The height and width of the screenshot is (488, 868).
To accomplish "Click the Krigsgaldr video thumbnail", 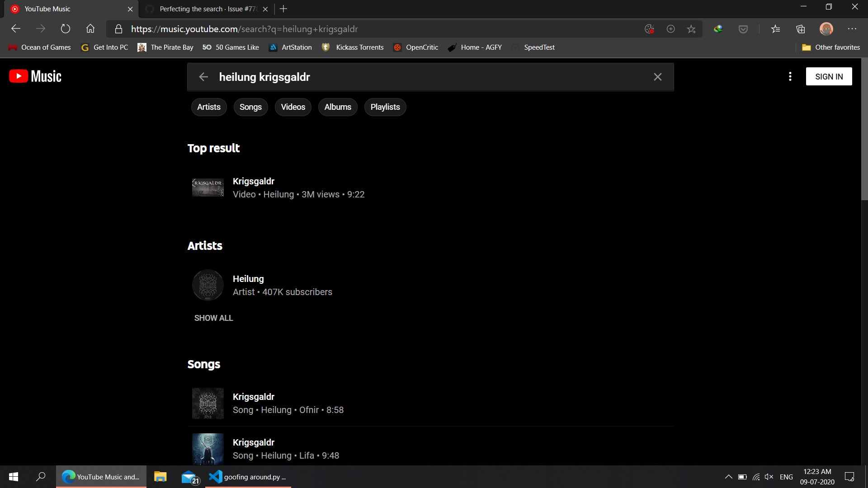I will 208,188.
